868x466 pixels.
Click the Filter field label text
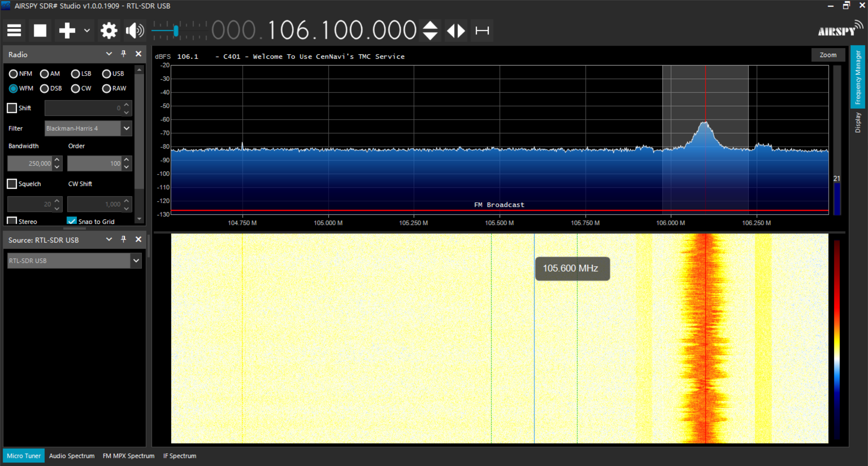15,128
